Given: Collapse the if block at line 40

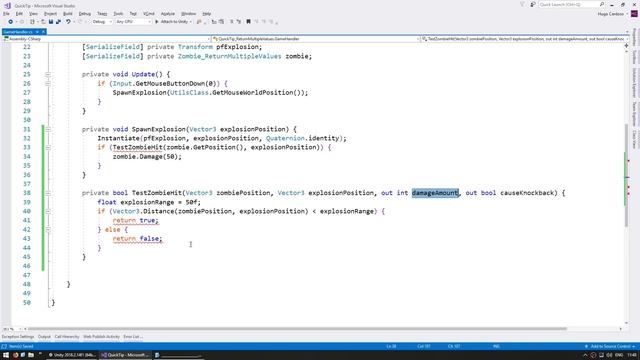Looking at the screenshot, I should [48, 211].
